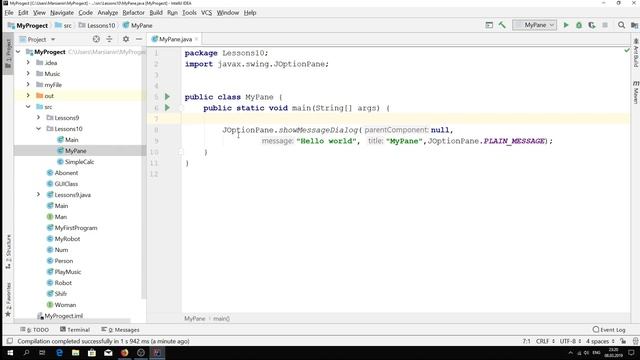The height and width of the screenshot is (360, 640).
Task: Open the Messages tool window
Action: click(120, 329)
